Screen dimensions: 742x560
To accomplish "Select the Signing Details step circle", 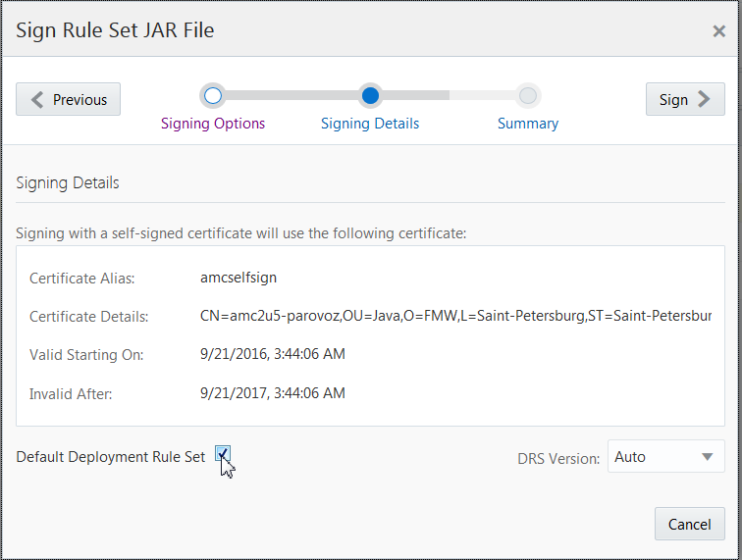I will click(370, 95).
